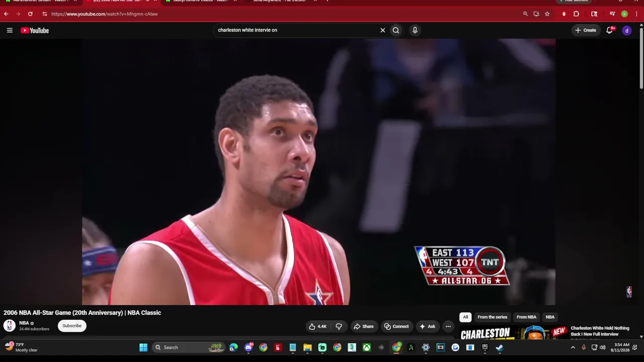The width and height of the screenshot is (644, 362).
Task: Open the browser zoom magnifier icon
Action: click(x=525, y=14)
